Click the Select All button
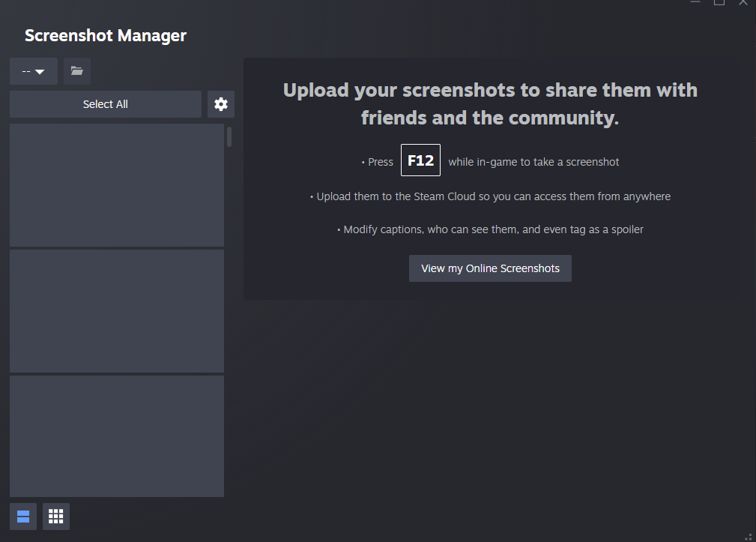 (x=106, y=104)
